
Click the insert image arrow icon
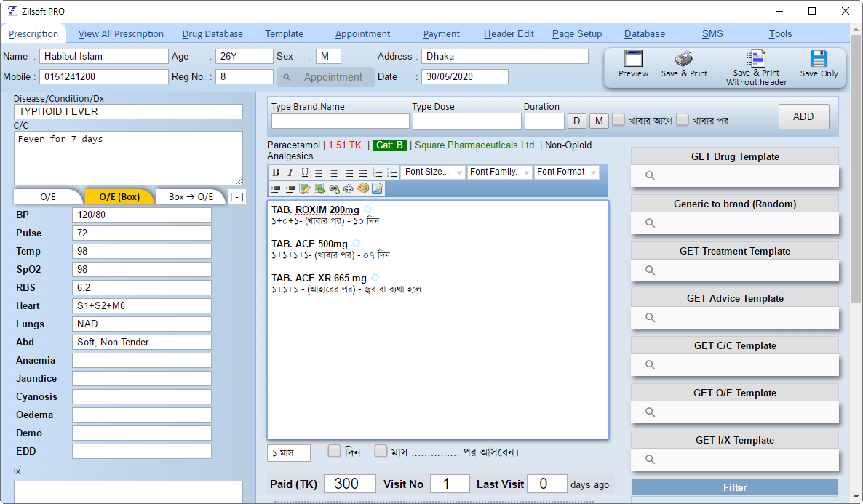pos(319,188)
